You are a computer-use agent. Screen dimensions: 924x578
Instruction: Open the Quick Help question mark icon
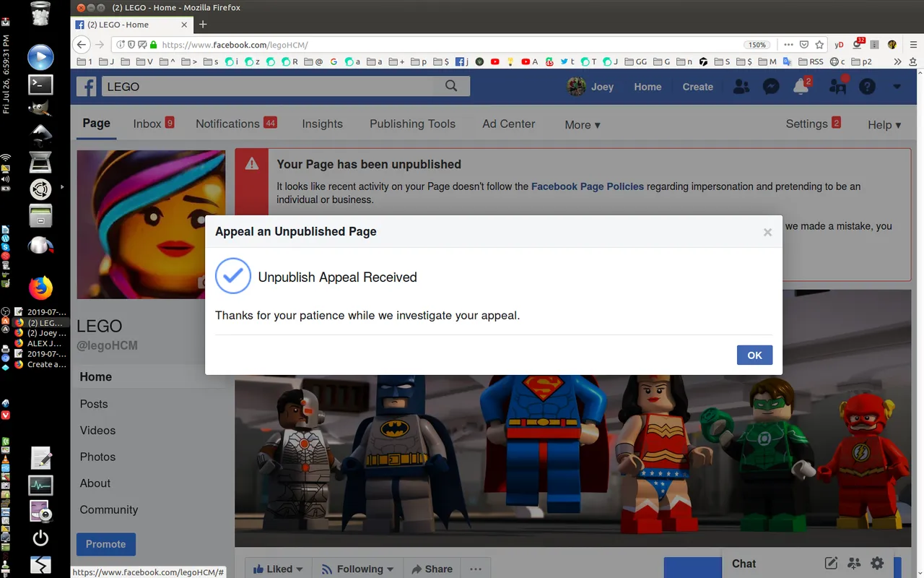point(867,87)
